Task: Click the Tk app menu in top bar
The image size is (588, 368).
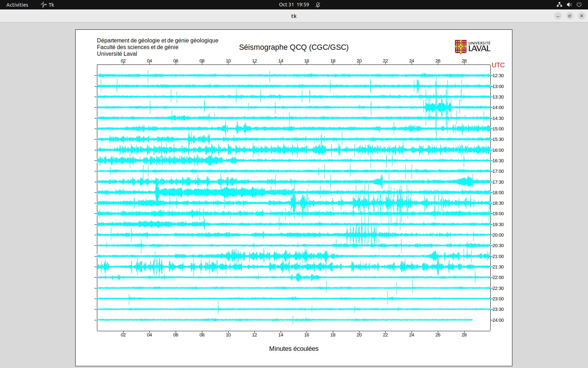Action: pos(48,5)
